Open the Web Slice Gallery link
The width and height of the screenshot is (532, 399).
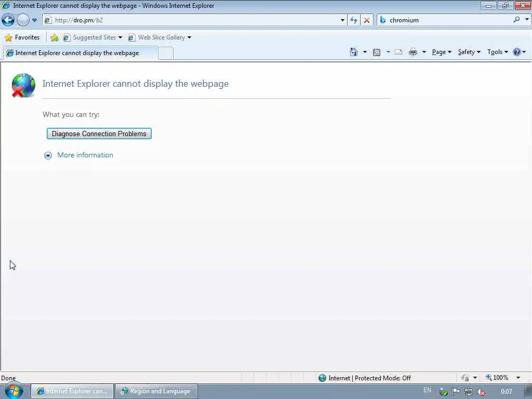tap(156, 37)
